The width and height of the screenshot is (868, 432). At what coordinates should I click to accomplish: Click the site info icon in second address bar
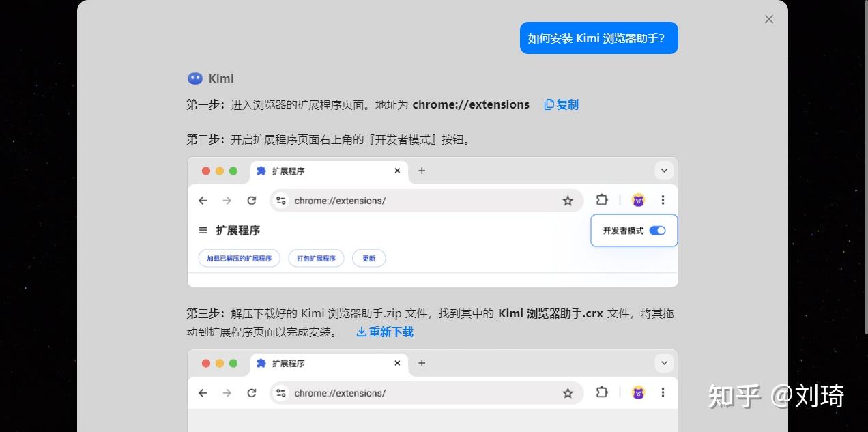(x=281, y=393)
